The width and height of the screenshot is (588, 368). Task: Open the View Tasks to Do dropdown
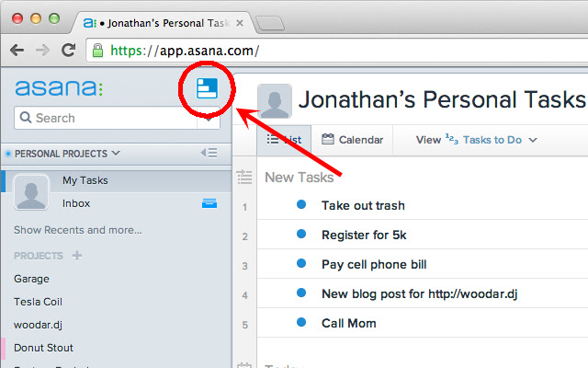tap(477, 140)
